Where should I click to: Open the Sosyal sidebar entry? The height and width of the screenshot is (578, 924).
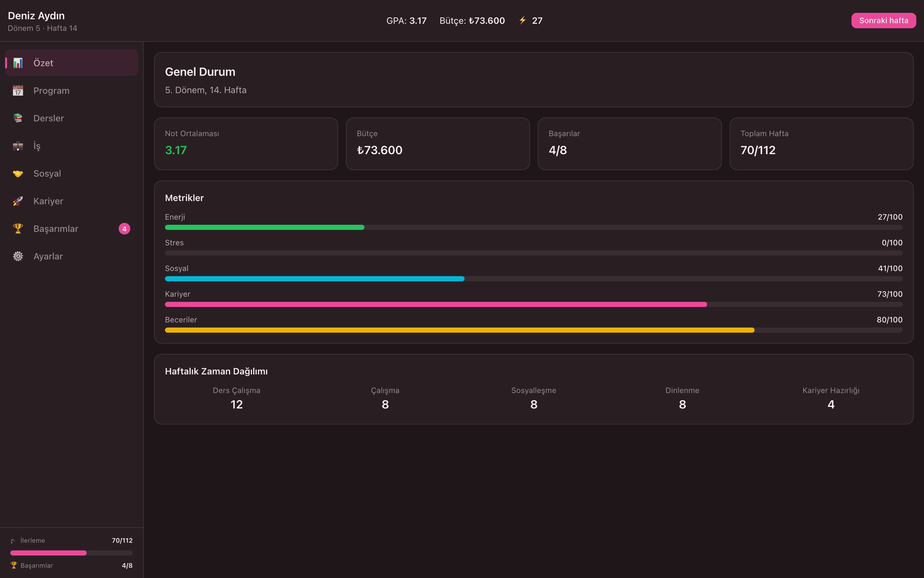click(72, 173)
